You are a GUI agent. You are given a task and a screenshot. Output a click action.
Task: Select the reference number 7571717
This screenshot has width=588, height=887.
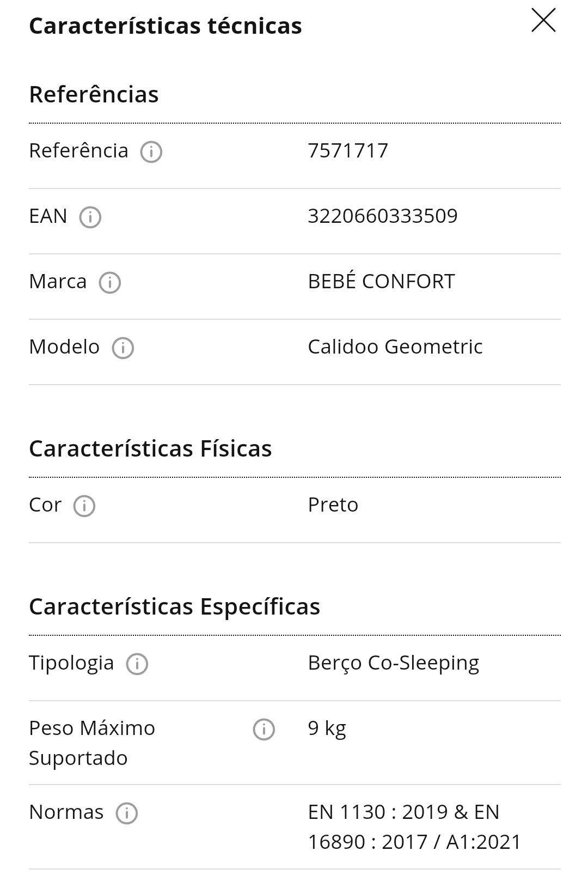tap(348, 151)
